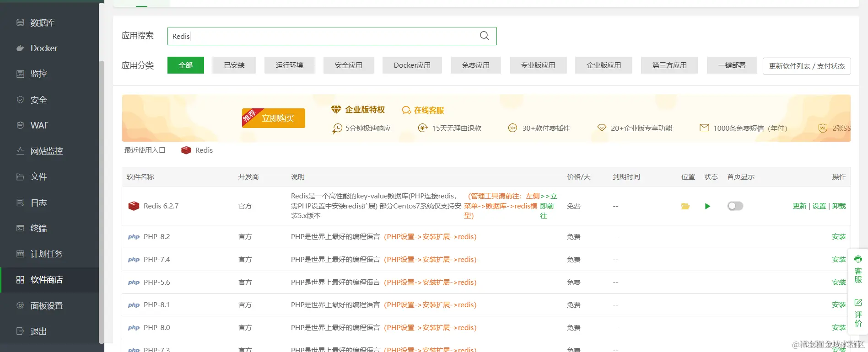868x352 pixels.
Task: Click the 软件名称 column header
Action: (140, 177)
